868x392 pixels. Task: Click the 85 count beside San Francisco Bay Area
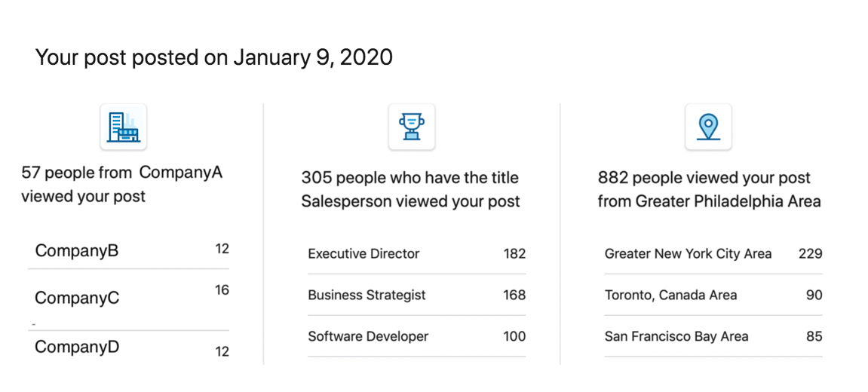[x=814, y=336]
